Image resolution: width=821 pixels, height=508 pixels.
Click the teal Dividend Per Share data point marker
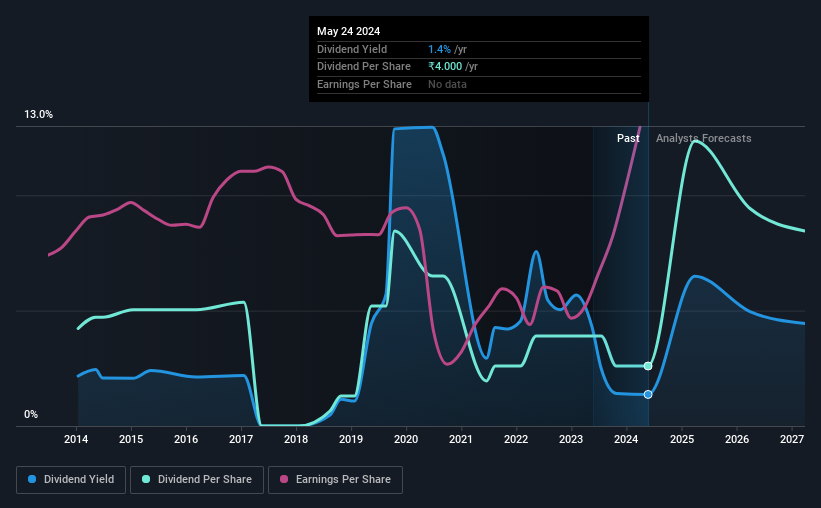click(x=648, y=366)
